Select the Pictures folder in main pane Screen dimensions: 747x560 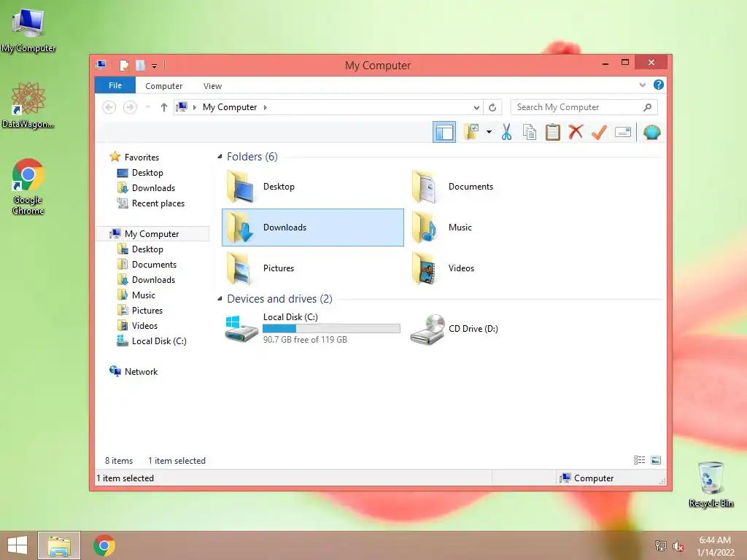click(312, 268)
